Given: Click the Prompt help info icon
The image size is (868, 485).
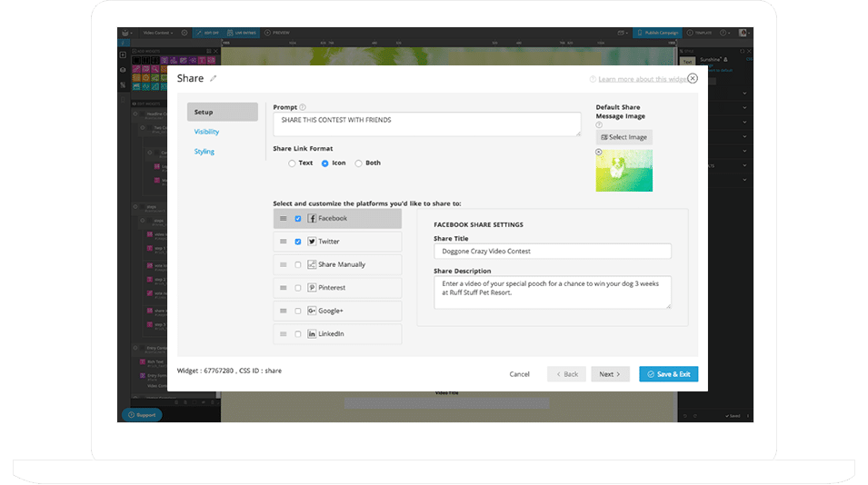Looking at the screenshot, I should click(303, 107).
